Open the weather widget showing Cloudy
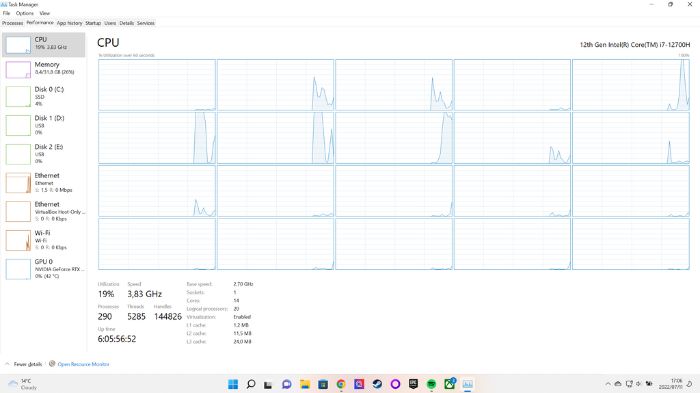The image size is (700, 393). coord(23,384)
